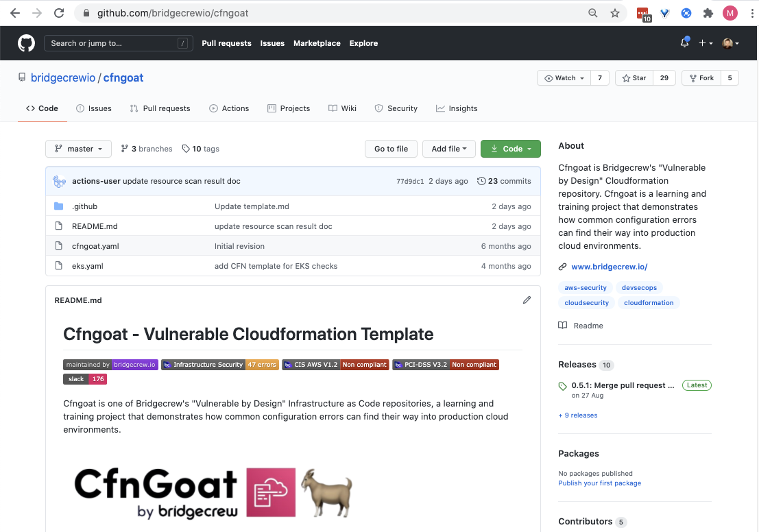Open the plus create-new dropdown
759x532 pixels.
[x=706, y=43]
